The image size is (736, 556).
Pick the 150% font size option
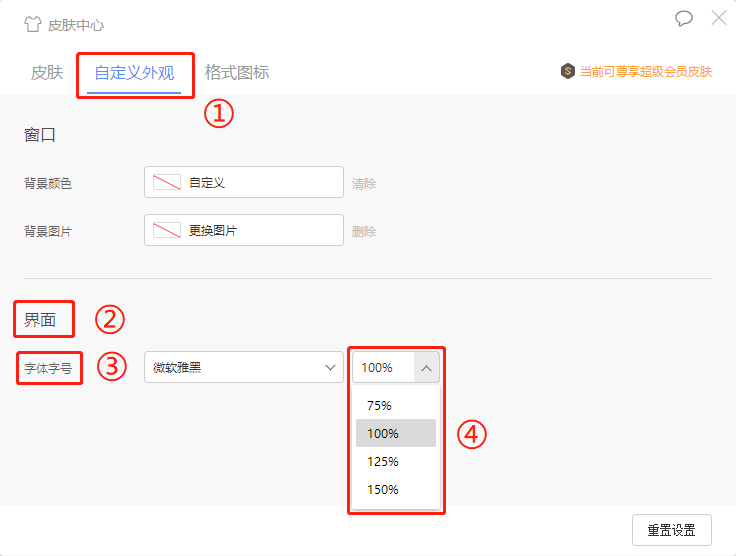pos(382,489)
